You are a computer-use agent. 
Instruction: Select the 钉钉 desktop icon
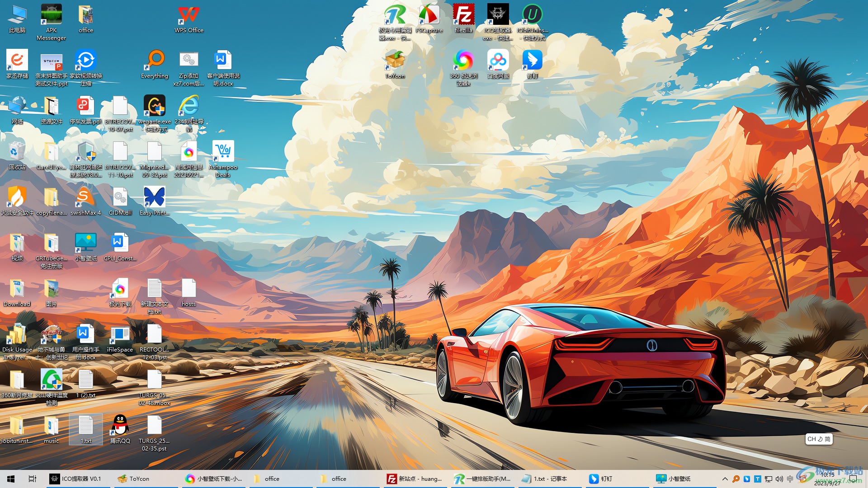[532, 64]
